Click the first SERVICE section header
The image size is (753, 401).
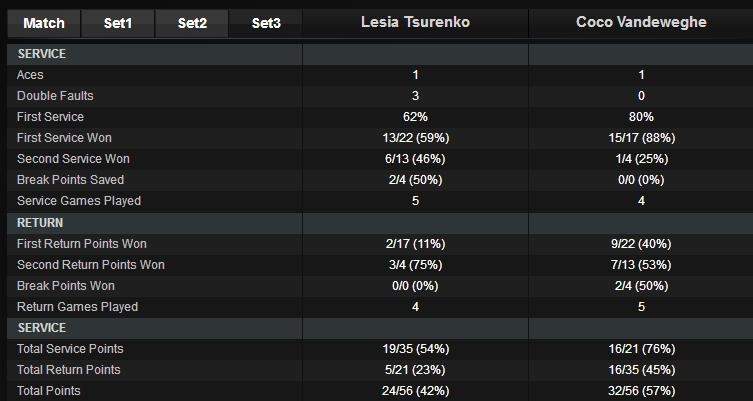tap(42, 54)
